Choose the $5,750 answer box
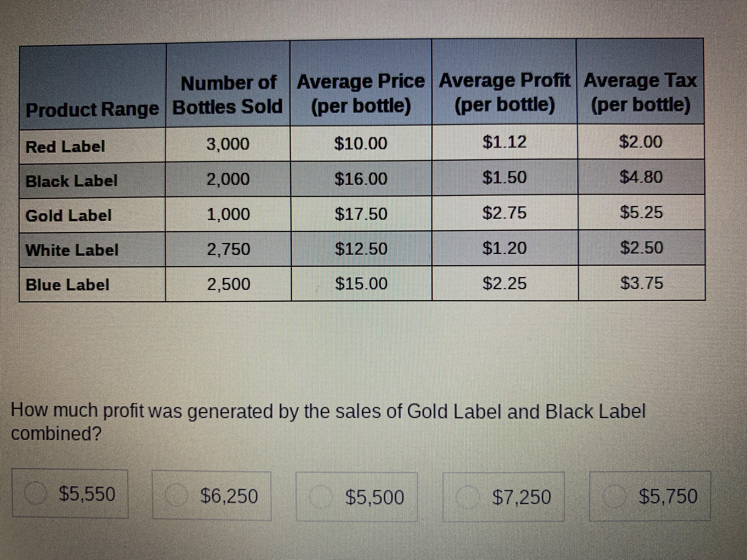Screen dimensions: 747x560 tap(650, 496)
